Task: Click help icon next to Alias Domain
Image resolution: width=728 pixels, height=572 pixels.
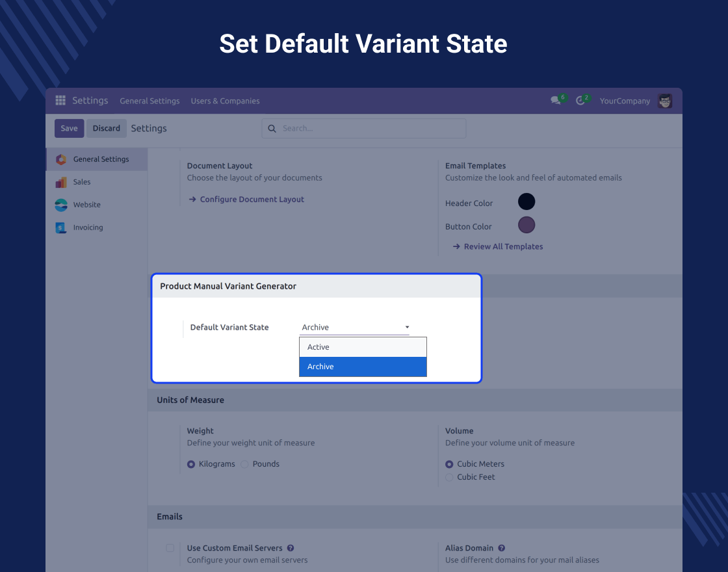Action: [x=501, y=548]
